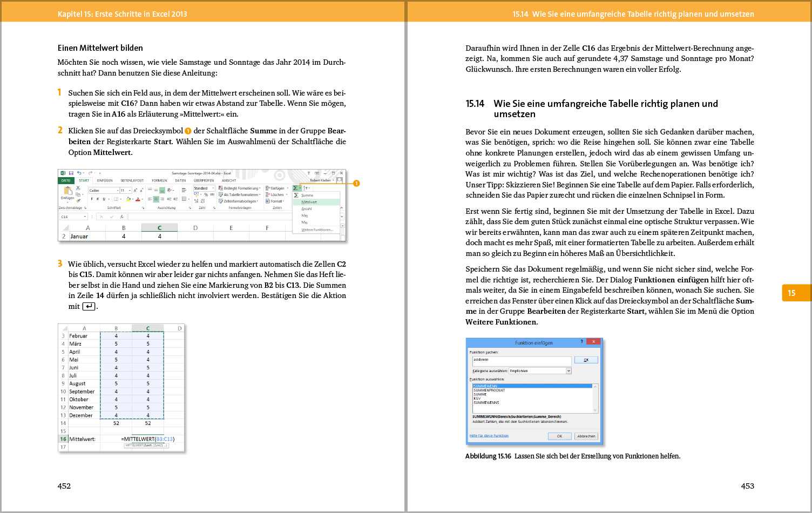
Task: Click OK next to function search field
Action: tap(586, 360)
